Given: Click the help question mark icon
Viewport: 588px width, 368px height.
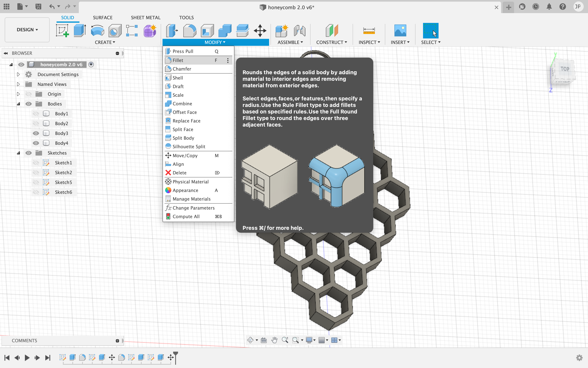Looking at the screenshot, I should click(x=562, y=7).
